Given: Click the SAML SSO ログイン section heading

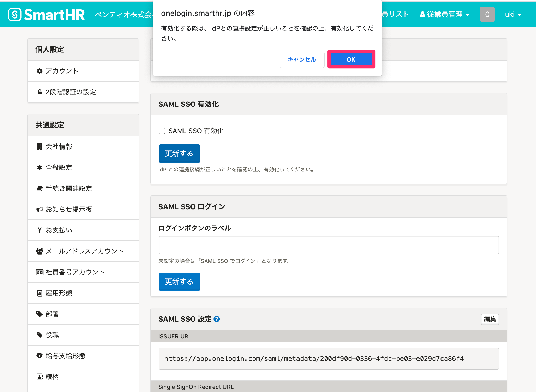Looking at the screenshot, I should 192,206.
